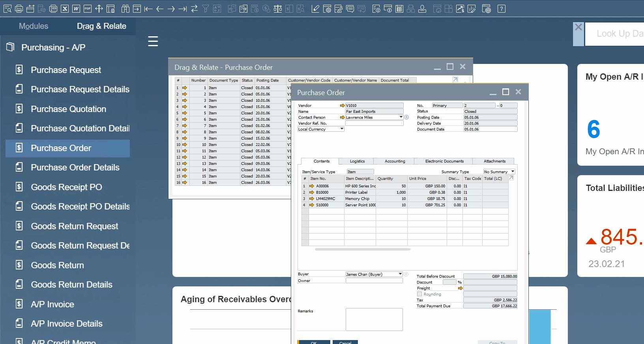Switch to the Modules tab
Viewport: 644px width, 344px height.
click(34, 26)
